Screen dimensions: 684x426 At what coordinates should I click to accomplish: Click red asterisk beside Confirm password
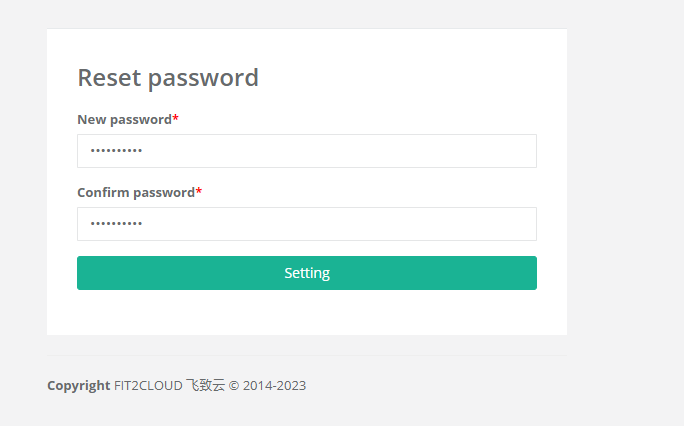tap(199, 192)
